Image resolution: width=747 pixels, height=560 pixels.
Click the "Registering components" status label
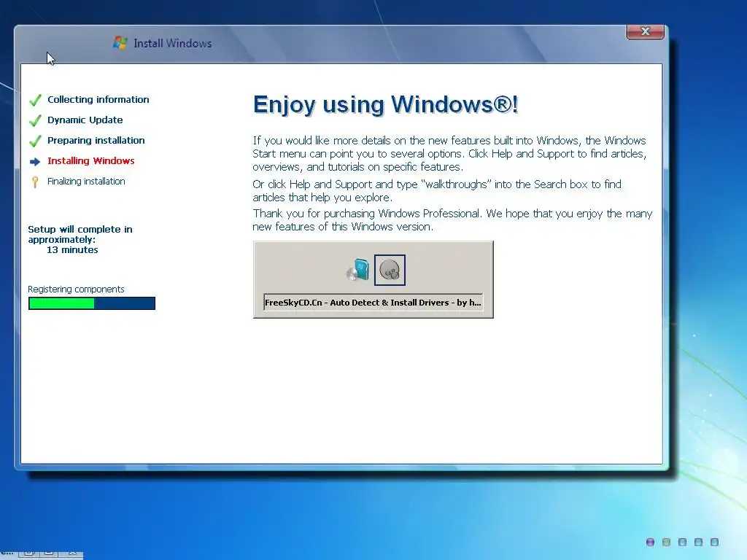click(76, 289)
